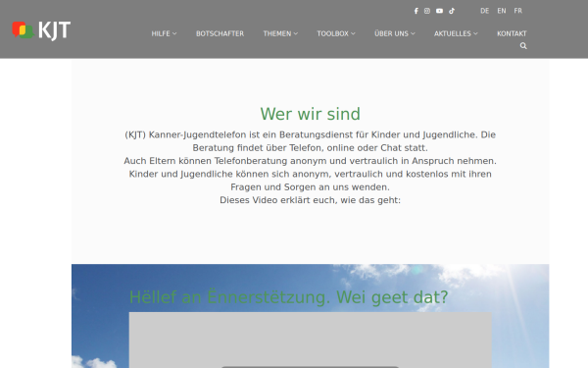Viewport: 588px width, 368px height.
Task: Expand the THEMEN menu
Action: tap(280, 33)
